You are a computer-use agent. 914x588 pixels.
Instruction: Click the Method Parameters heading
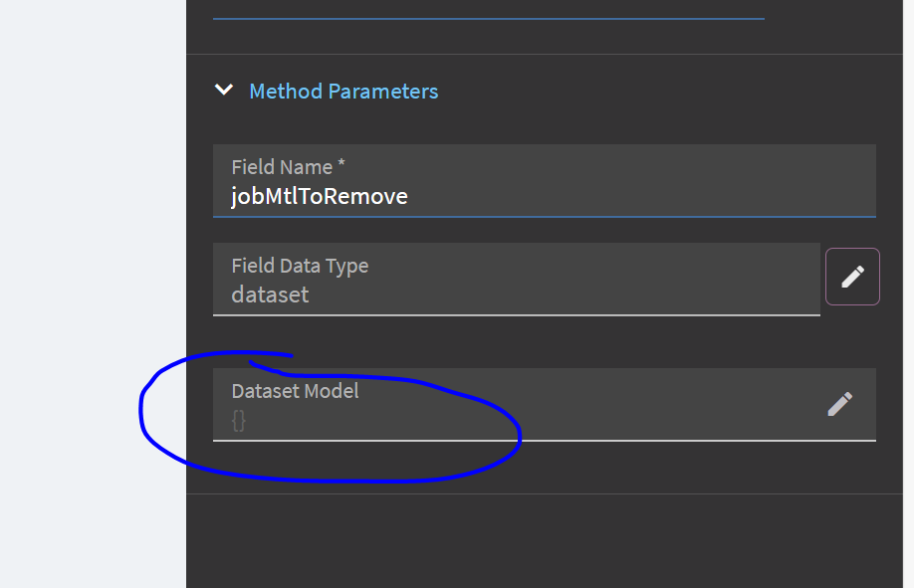[x=343, y=92]
